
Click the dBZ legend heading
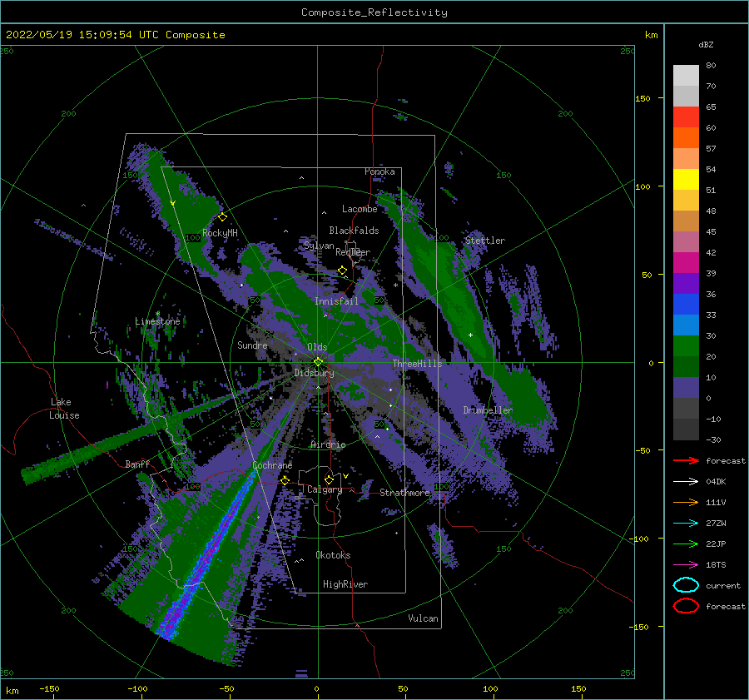[x=706, y=44]
